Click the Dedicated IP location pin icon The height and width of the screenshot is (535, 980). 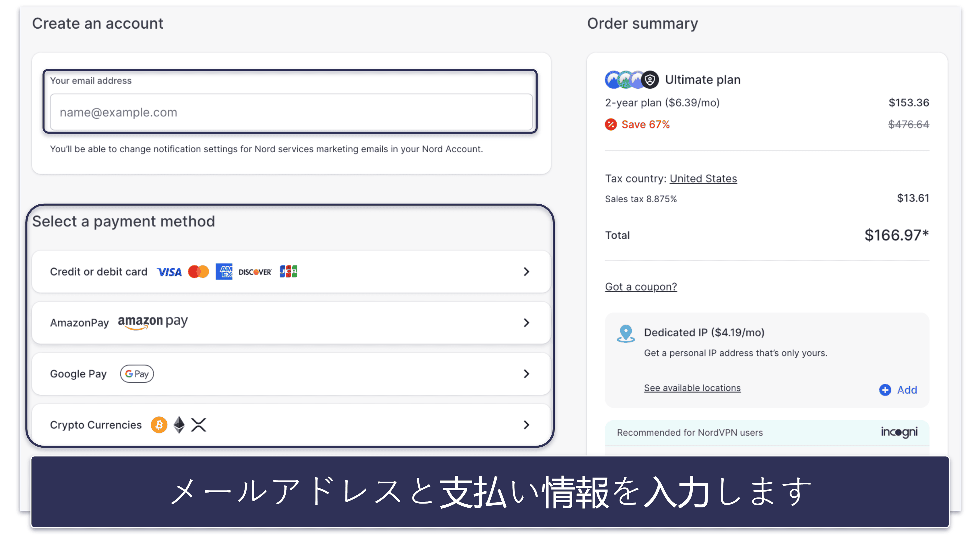pos(625,334)
